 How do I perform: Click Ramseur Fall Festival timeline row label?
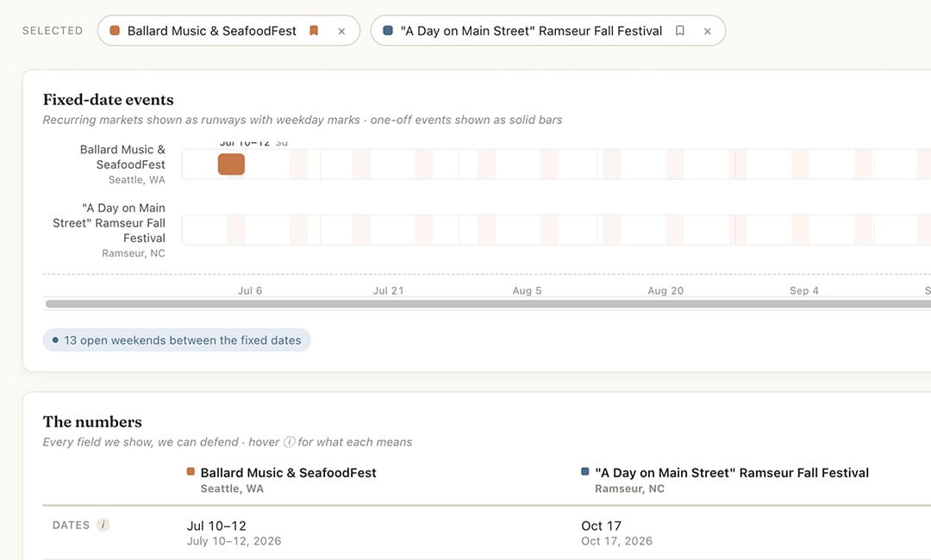coord(109,223)
